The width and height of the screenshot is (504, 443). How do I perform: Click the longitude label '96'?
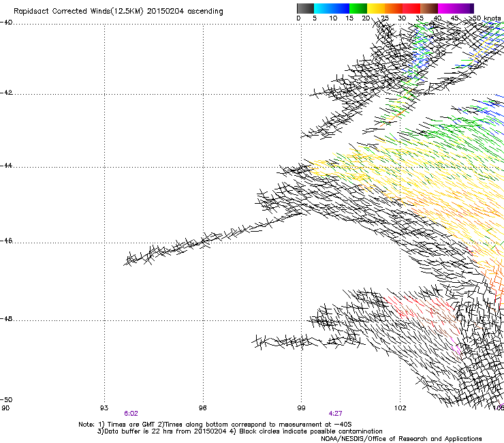pos(202,408)
